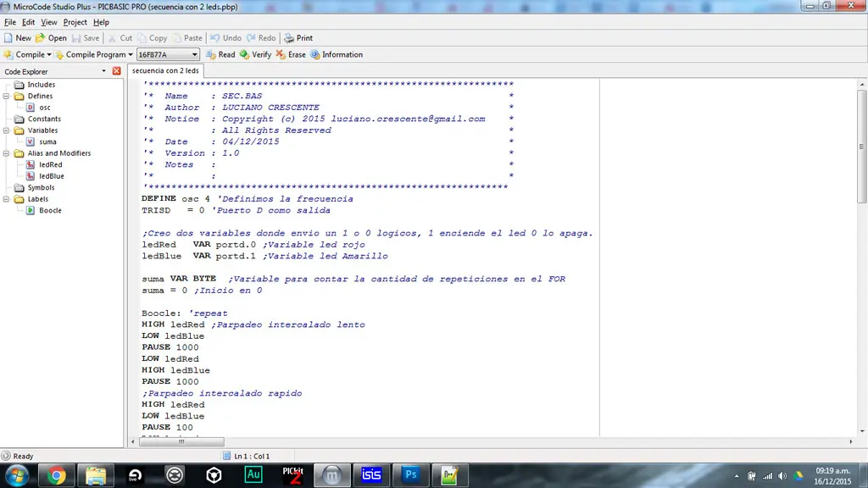Viewport: 868px width, 488px height.
Task: Select the ledBlue alias item
Action: click(x=52, y=176)
